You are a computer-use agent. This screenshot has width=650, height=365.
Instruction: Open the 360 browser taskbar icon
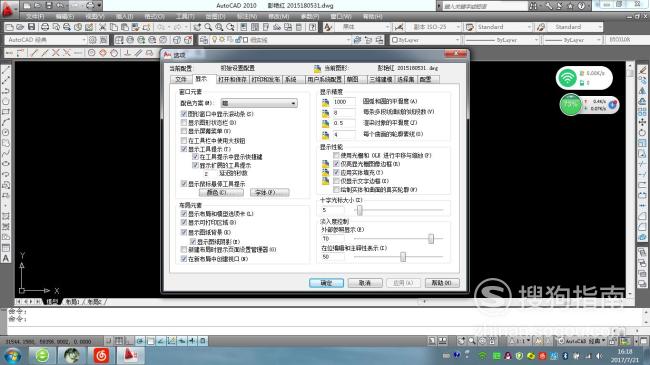pos(42,356)
